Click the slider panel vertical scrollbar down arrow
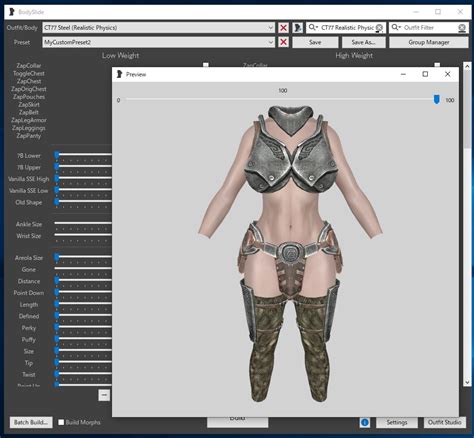474x438 pixels. (467, 382)
